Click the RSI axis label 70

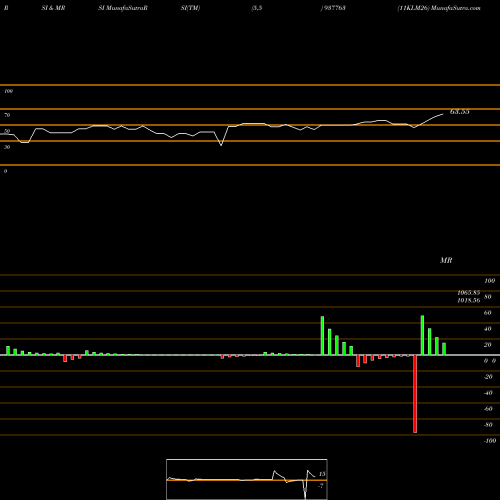pyautogui.click(x=7, y=115)
